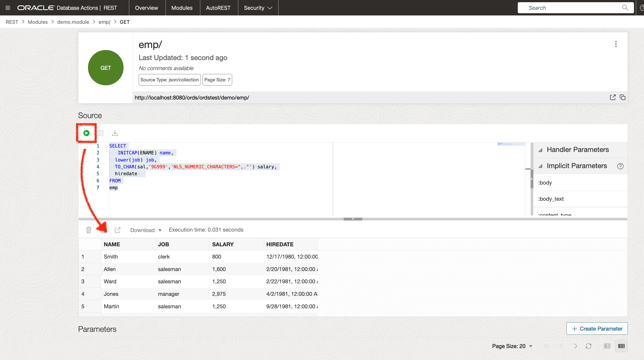Open handler URL in new tab icon
The image size is (644, 360).
(x=613, y=98)
